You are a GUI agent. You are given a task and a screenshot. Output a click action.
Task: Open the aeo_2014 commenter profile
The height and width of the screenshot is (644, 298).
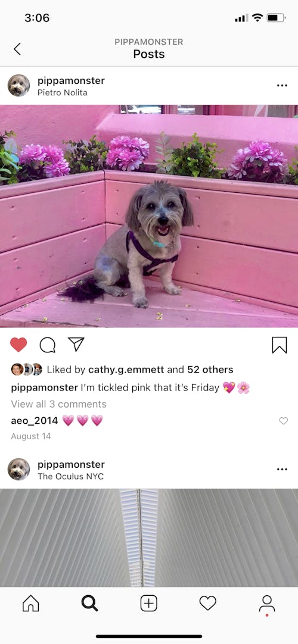(x=34, y=421)
